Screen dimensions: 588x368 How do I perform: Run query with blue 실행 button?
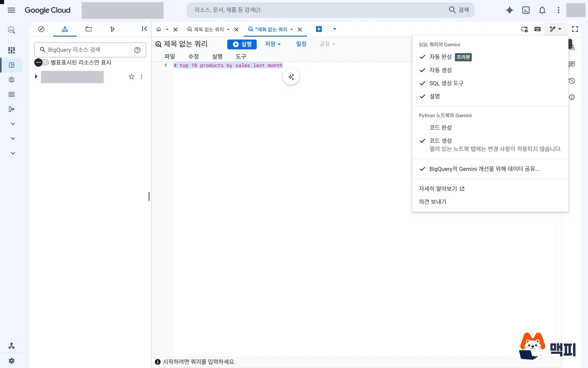(242, 44)
